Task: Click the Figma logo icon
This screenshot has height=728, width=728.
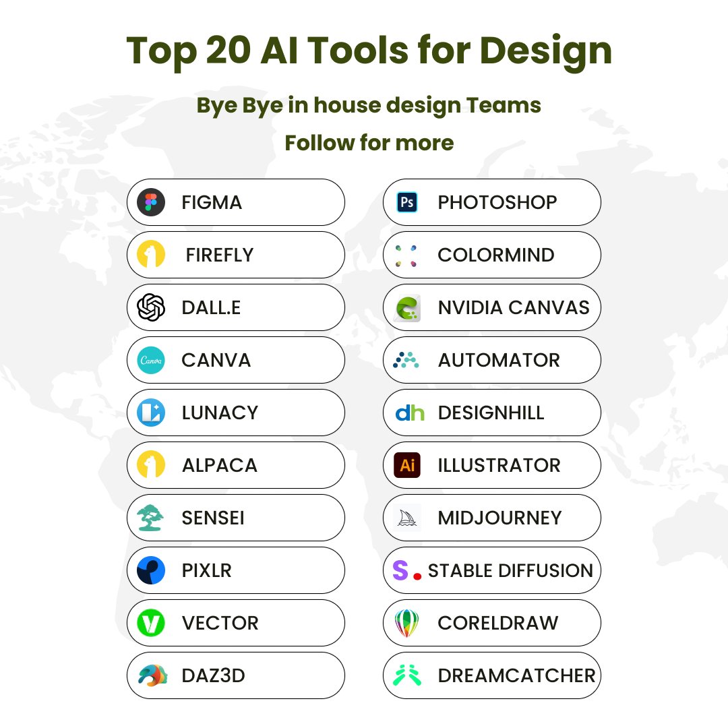Action: [x=151, y=202]
